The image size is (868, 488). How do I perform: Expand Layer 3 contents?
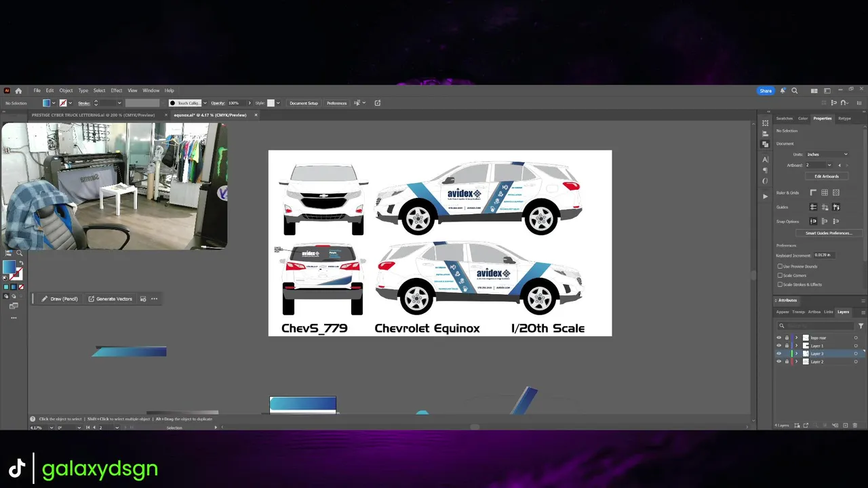(x=797, y=354)
